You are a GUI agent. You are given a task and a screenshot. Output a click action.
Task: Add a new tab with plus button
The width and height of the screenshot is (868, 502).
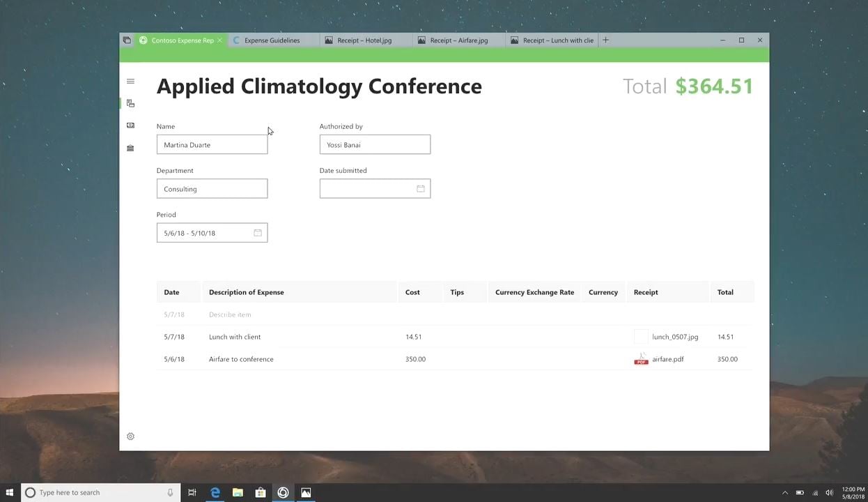pos(605,40)
